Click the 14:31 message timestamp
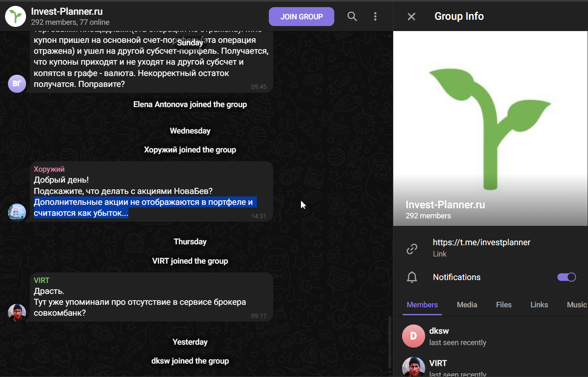Screen dimensions: 588x377 pyautogui.click(x=259, y=216)
